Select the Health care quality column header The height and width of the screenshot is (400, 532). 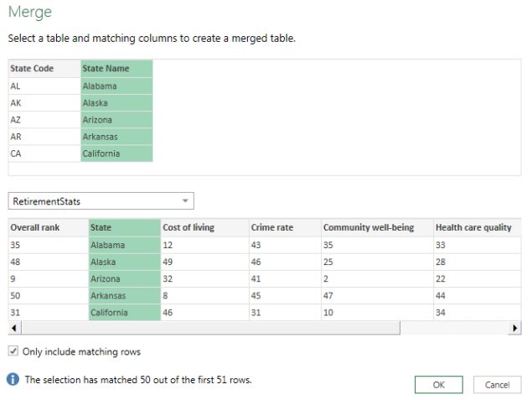pos(473,227)
